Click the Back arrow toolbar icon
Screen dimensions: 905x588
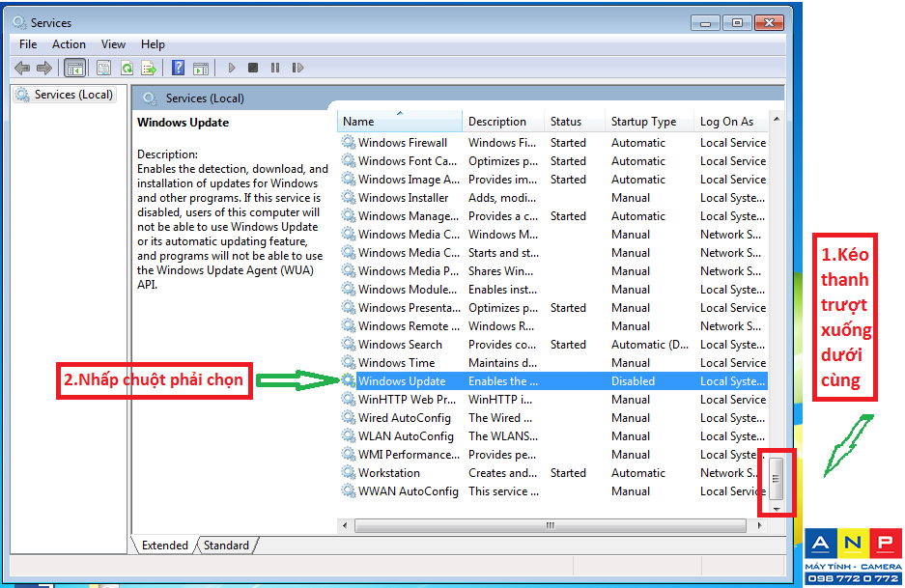pos(22,69)
